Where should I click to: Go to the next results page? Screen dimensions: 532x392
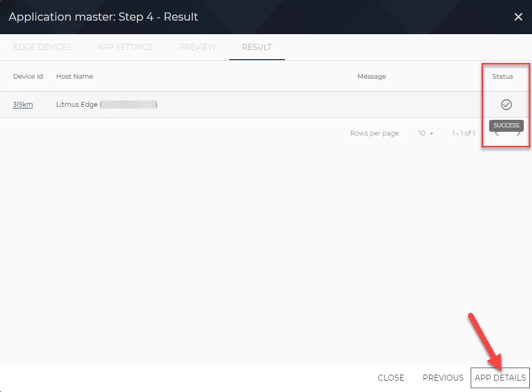tap(518, 134)
